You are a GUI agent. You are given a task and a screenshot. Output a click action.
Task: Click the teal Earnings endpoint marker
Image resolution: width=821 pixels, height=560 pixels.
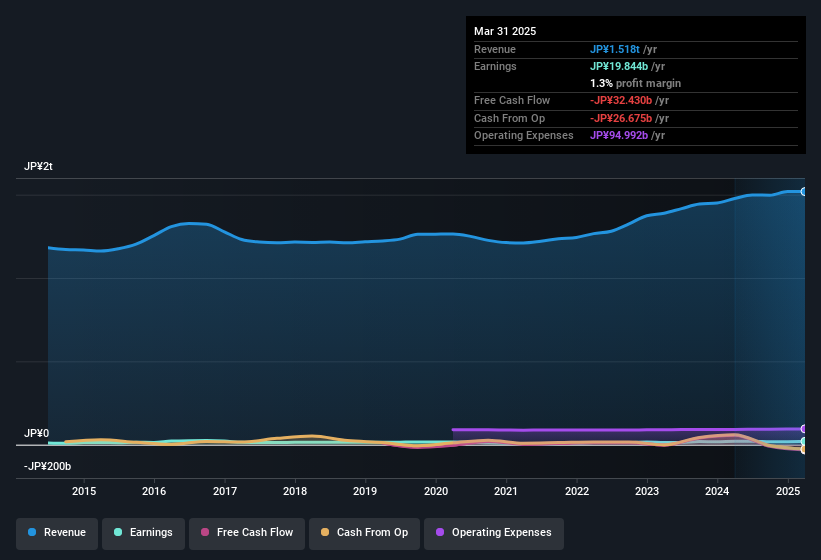[804, 442]
